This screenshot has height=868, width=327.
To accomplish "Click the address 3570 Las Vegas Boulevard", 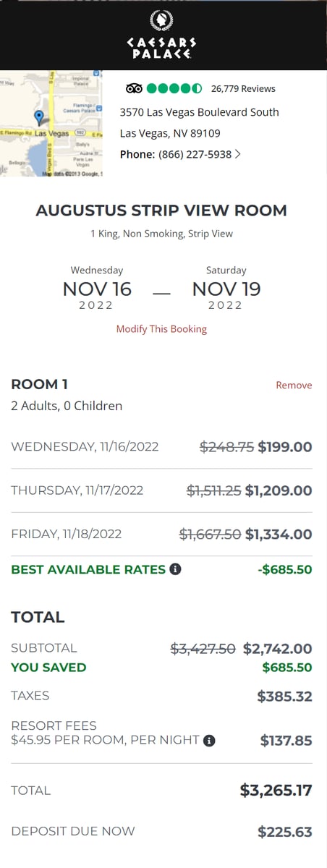I will point(199,112).
